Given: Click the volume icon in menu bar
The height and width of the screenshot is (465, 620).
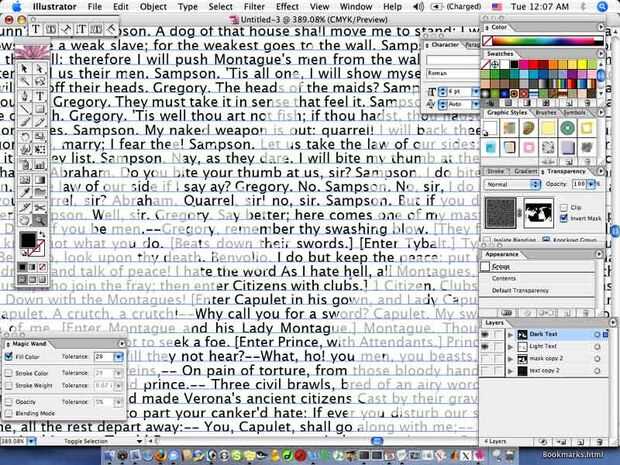Looking at the screenshot, I should [418, 7].
